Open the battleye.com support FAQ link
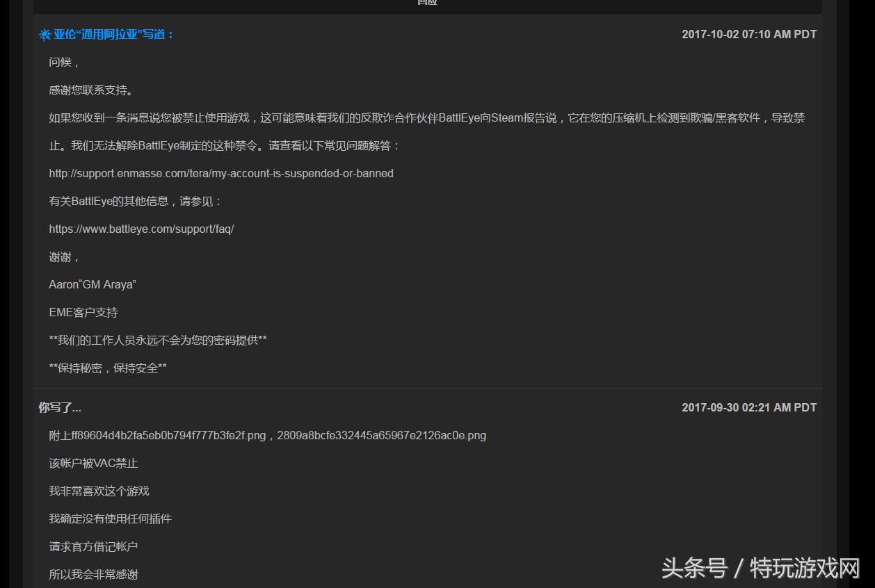Viewport: 875px width, 588px height. coord(141,229)
